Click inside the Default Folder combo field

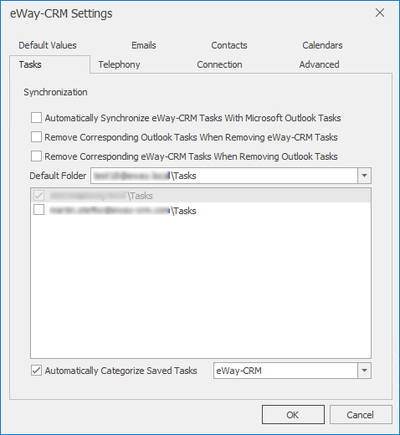[224, 175]
